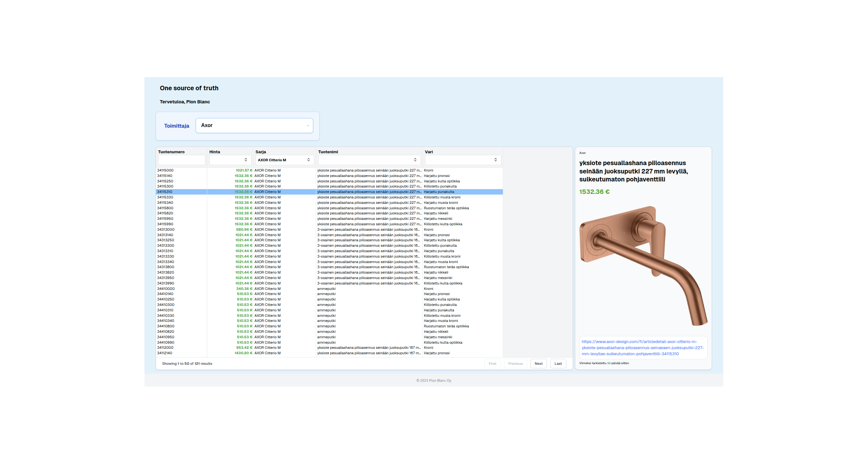Click the Vari column header
Viewport: 868px width, 464px height.
pos(429,152)
